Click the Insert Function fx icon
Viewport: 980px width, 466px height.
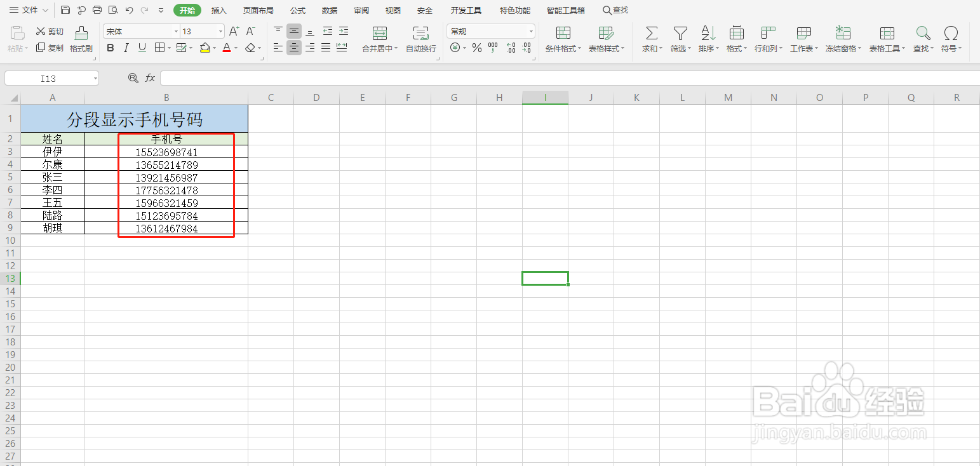[x=150, y=77]
